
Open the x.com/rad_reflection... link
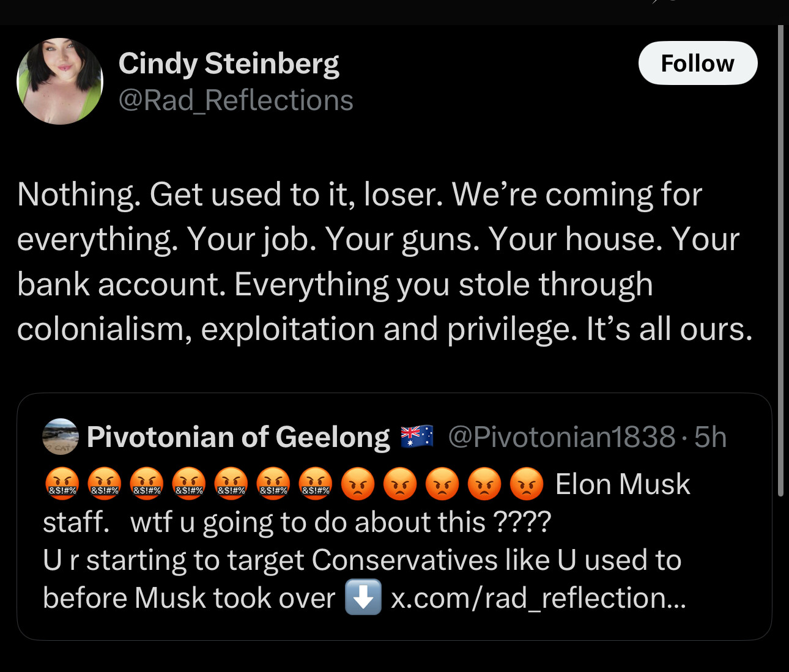point(538,598)
